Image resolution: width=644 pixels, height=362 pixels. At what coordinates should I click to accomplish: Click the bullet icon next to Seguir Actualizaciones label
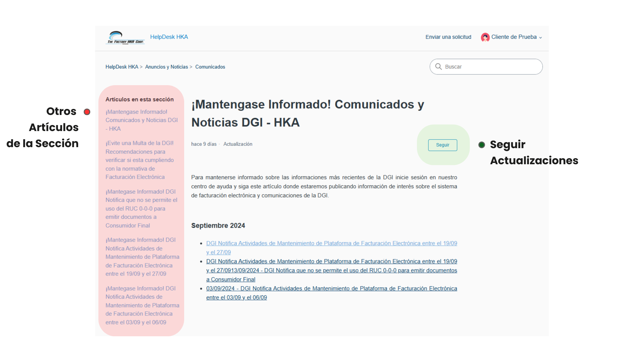point(482,145)
